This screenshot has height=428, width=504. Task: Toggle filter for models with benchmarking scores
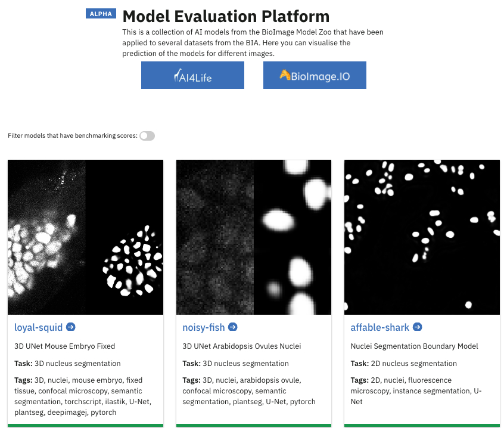tap(147, 136)
